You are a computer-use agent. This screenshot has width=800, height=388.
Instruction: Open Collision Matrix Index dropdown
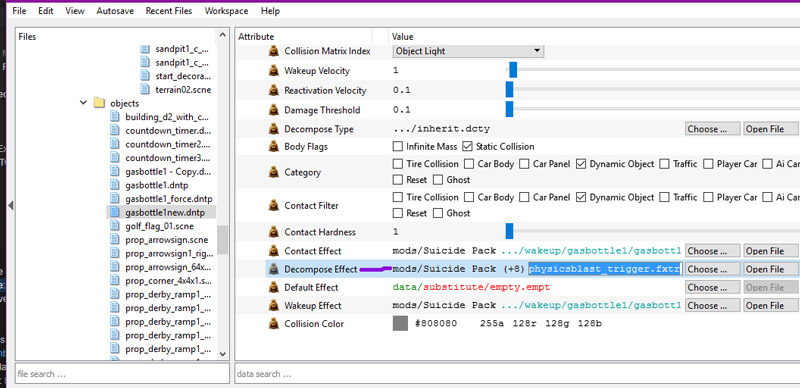[x=468, y=51]
